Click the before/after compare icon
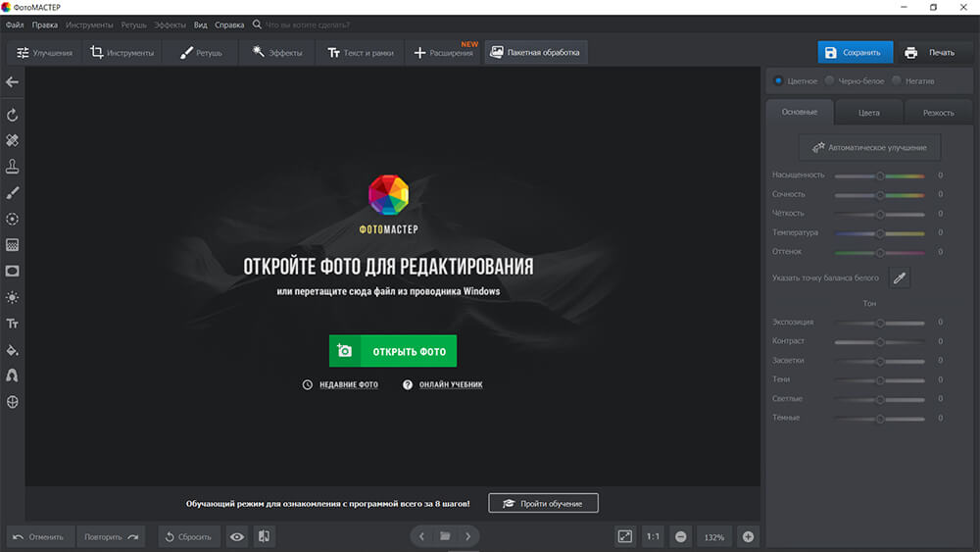Screen dimensions: 980x552 pyautogui.click(x=265, y=536)
